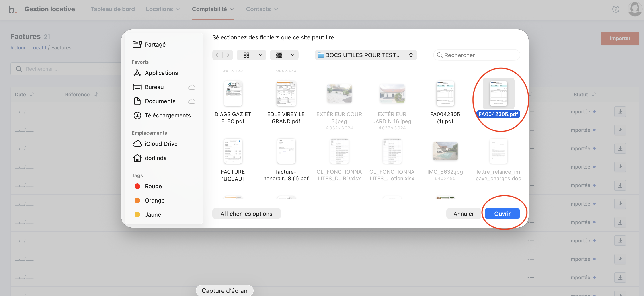Open the DOCS UTILES POUR TEST folder popup
Viewport: 644px width, 296px height.
[365, 55]
